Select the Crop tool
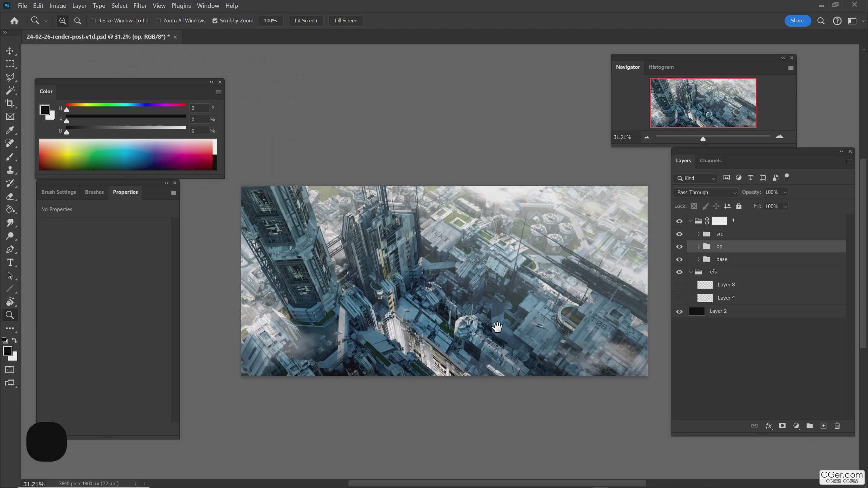This screenshot has width=868, height=488. (x=10, y=104)
